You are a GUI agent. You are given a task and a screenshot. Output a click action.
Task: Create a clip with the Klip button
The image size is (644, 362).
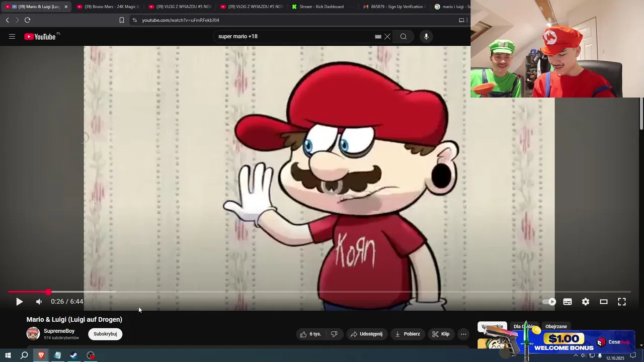[441, 334]
